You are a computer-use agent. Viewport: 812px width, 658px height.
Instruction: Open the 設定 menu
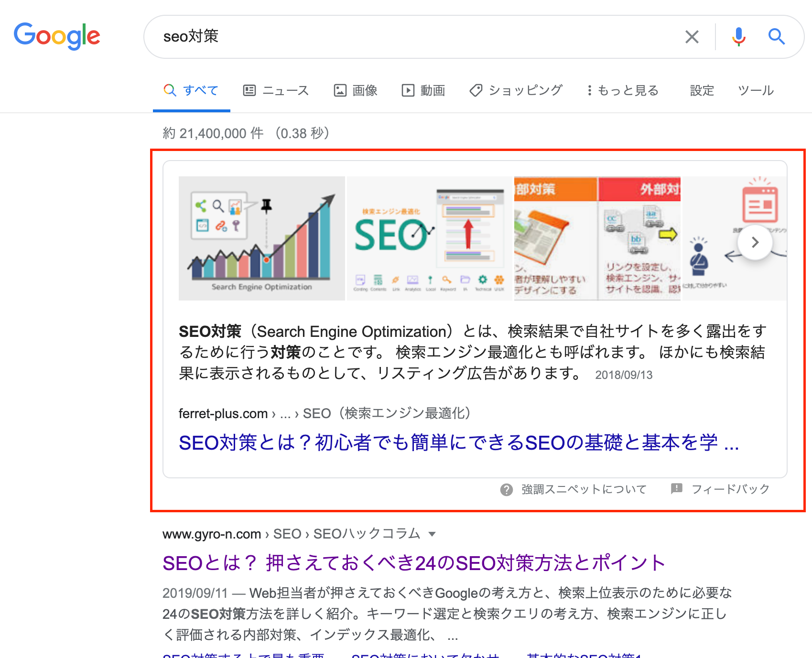[702, 90]
